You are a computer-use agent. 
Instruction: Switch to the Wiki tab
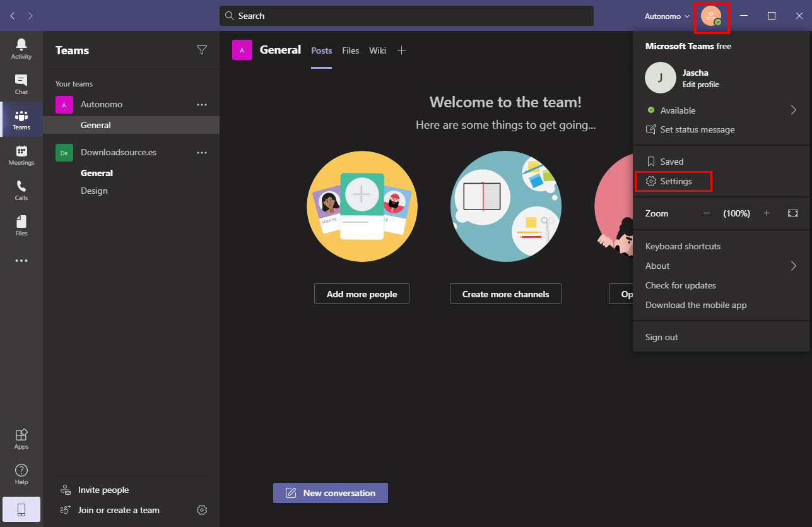(x=378, y=50)
